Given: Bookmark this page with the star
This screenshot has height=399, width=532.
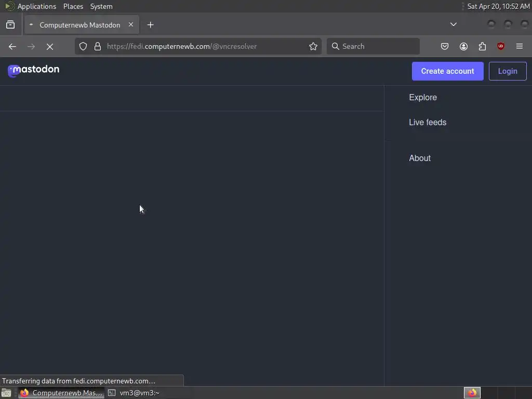Looking at the screenshot, I should pyautogui.click(x=313, y=46).
